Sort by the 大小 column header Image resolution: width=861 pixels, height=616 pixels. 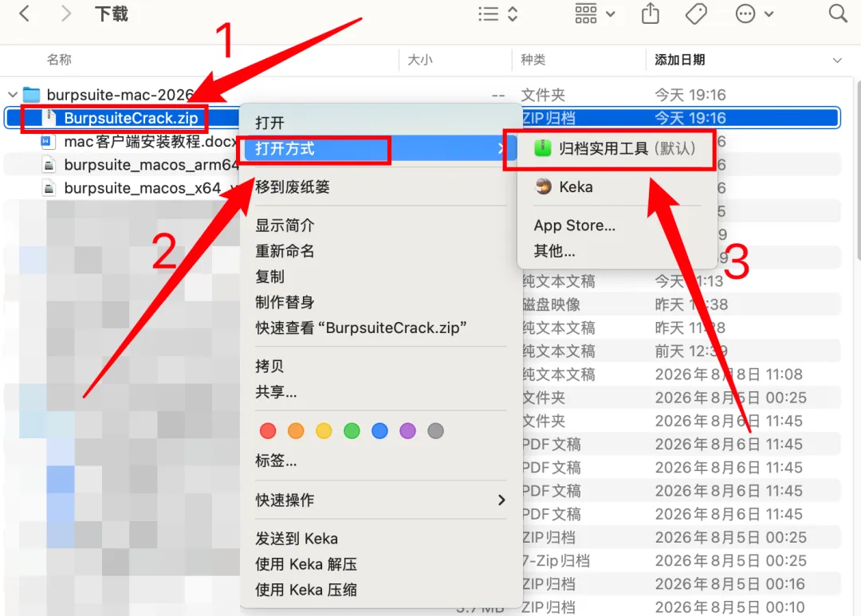[419, 60]
